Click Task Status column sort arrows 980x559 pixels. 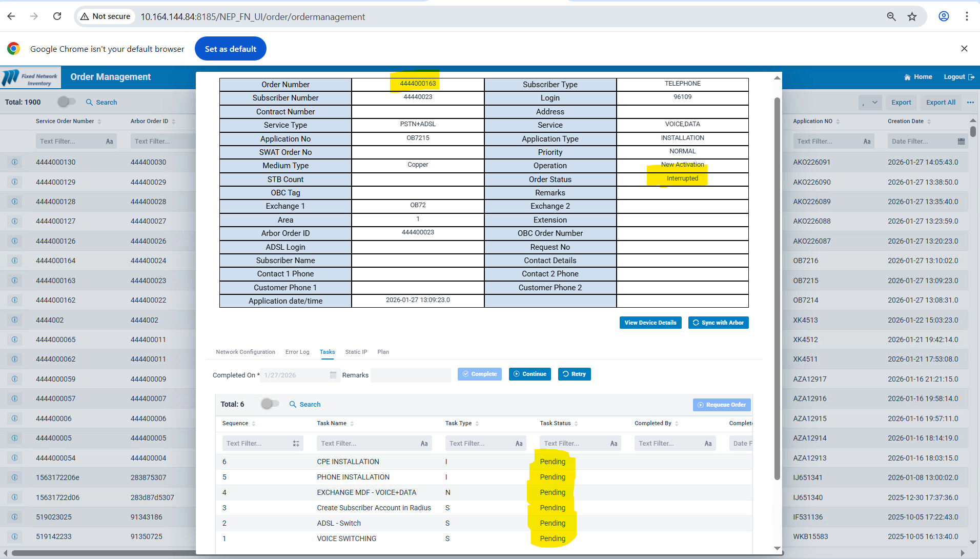tap(576, 424)
